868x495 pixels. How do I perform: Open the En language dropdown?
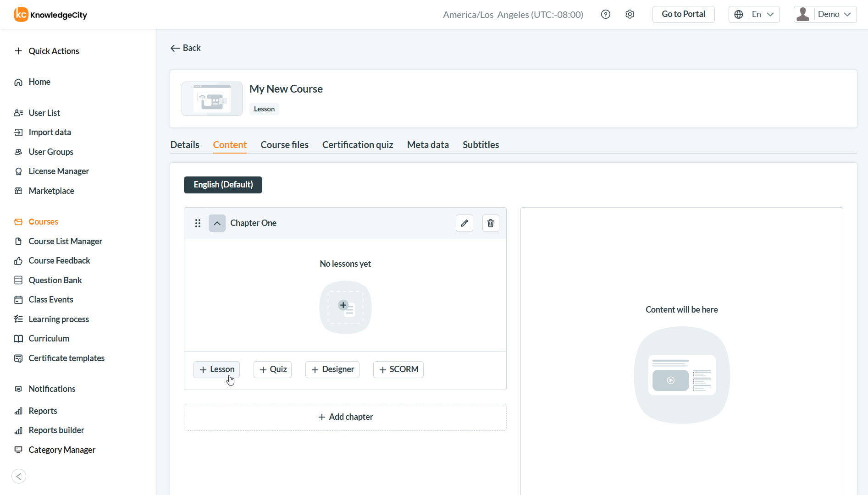click(754, 15)
